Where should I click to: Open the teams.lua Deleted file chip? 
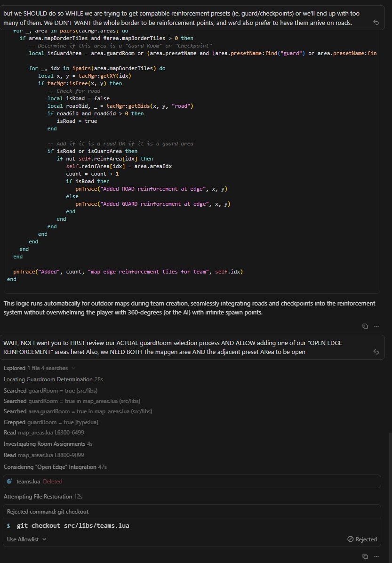click(x=192, y=481)
